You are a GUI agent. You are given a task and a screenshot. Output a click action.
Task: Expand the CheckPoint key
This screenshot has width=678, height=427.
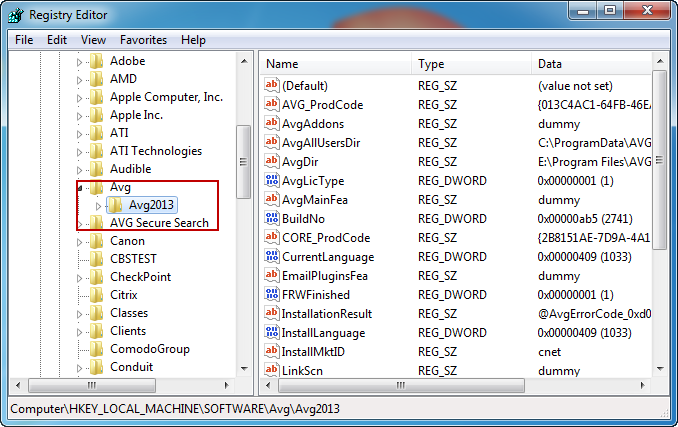click(79, 278)
